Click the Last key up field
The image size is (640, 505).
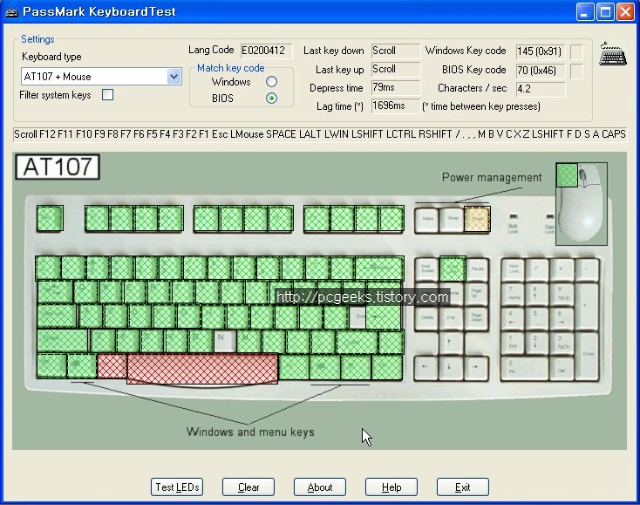pos(396,69)
